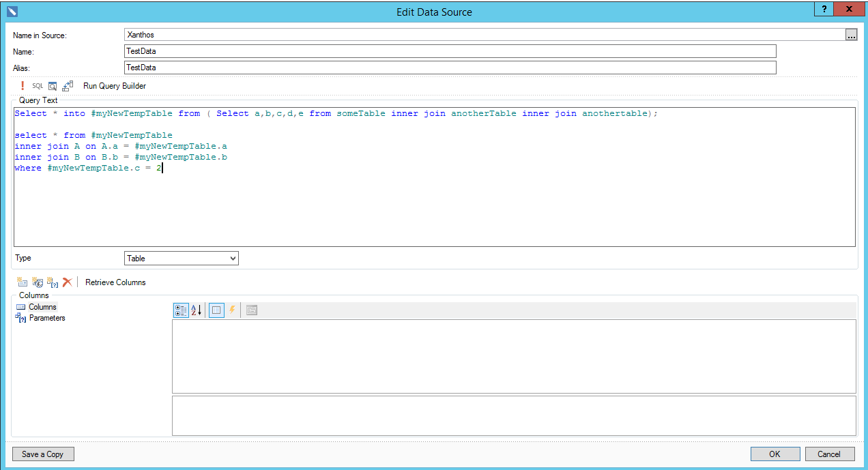
Task: Click the red exclamation icon in query toolbar
Action: (x=23, y=86)
